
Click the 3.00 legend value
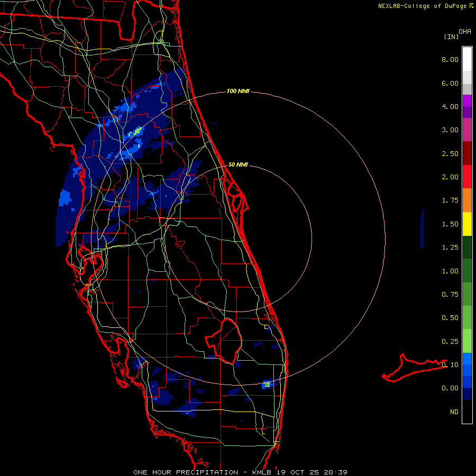tap(450, 130)
